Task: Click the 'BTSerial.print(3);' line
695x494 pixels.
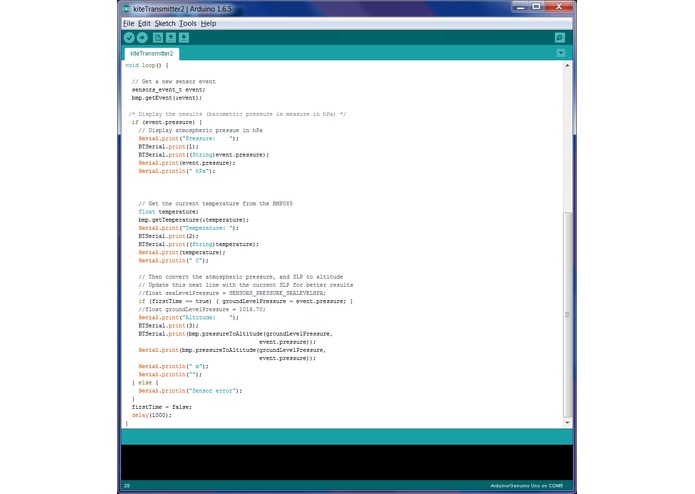Action: (x=168, y=326)
